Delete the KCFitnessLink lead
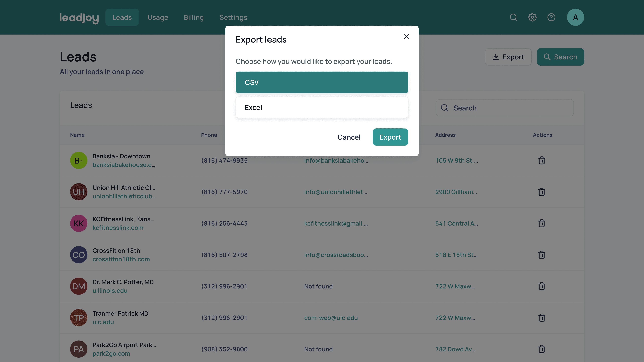This screenshot has width=644, height=362. coord(542,223)
